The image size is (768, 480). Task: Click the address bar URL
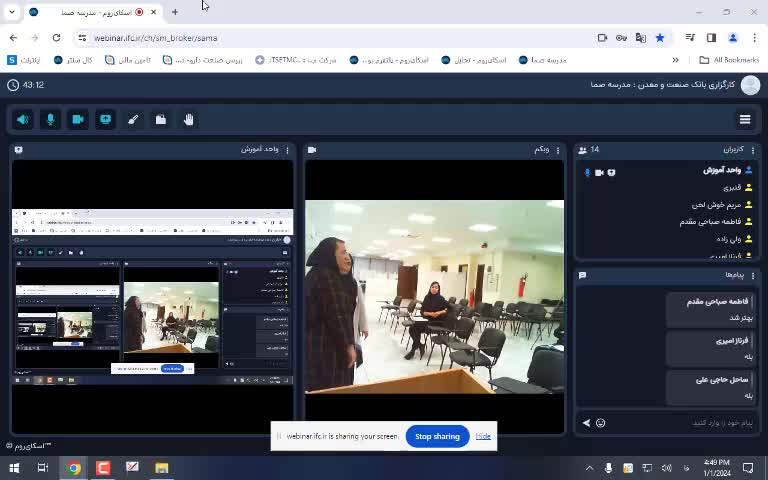click(x=156, y=38)
